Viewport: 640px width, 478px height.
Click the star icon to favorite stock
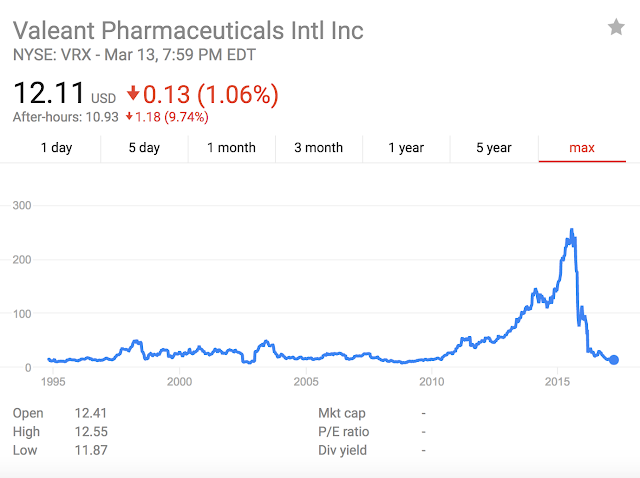616,28
